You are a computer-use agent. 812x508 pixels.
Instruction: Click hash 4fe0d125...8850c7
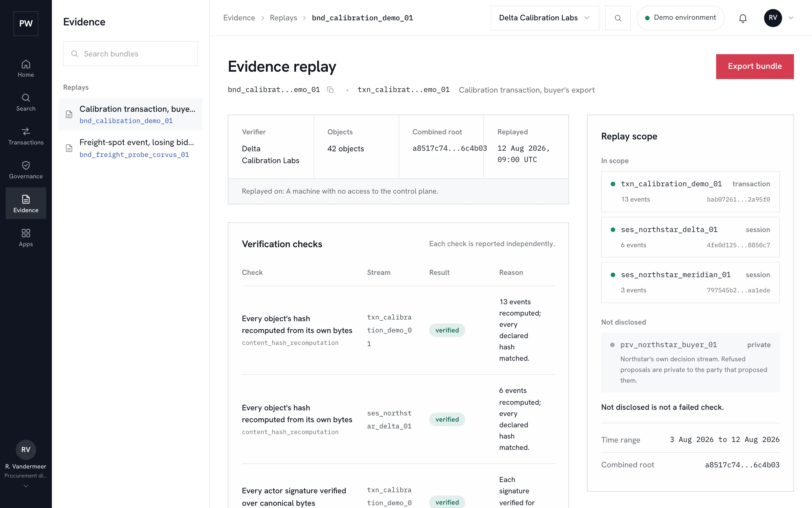coord(738,245)
